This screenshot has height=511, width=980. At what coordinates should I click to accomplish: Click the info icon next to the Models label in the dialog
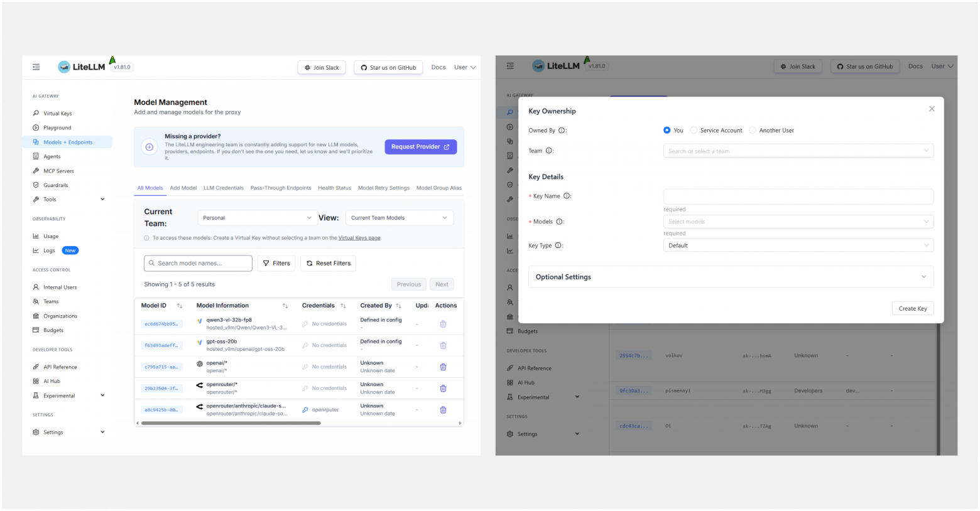click(x=560, y=222)
